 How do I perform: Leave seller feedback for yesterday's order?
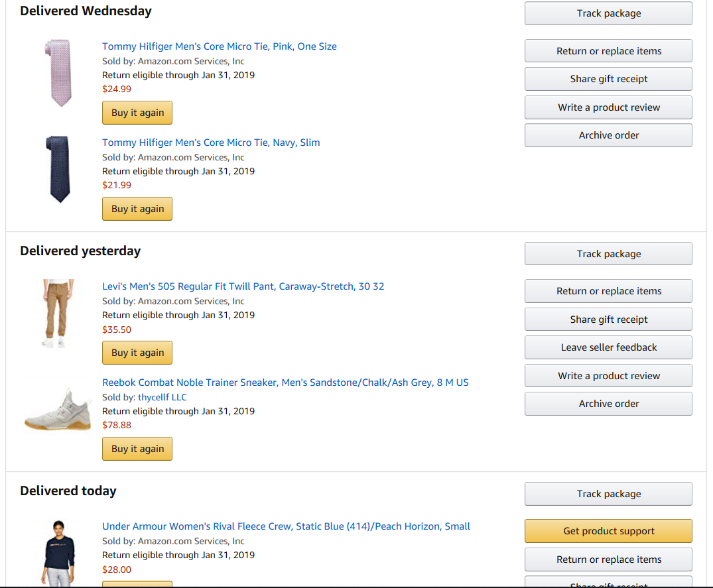[608, 347]
